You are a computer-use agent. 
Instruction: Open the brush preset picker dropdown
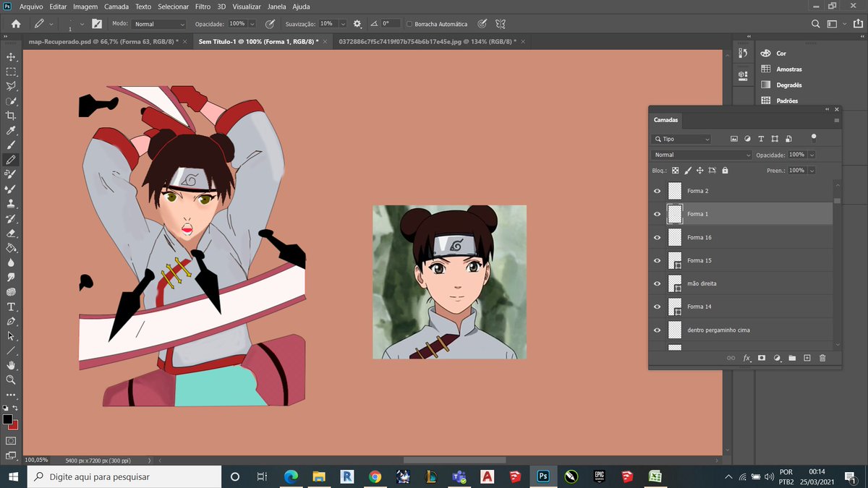pyautogui.click(x=82, y=24)
